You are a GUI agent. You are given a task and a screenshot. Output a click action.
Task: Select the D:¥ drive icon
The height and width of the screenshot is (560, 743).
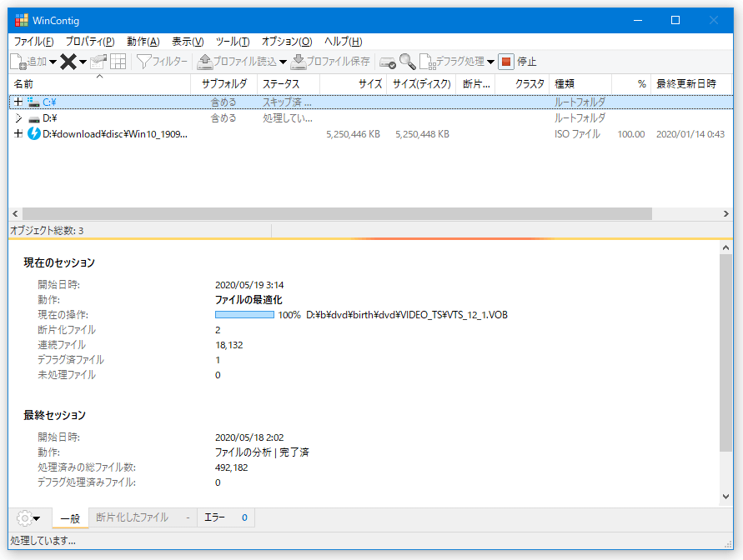tap(33, 118)
